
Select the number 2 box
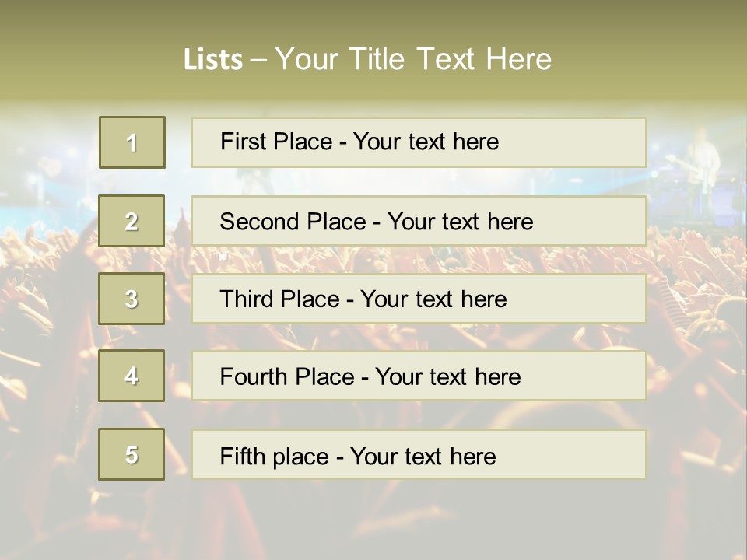point(132,221)
